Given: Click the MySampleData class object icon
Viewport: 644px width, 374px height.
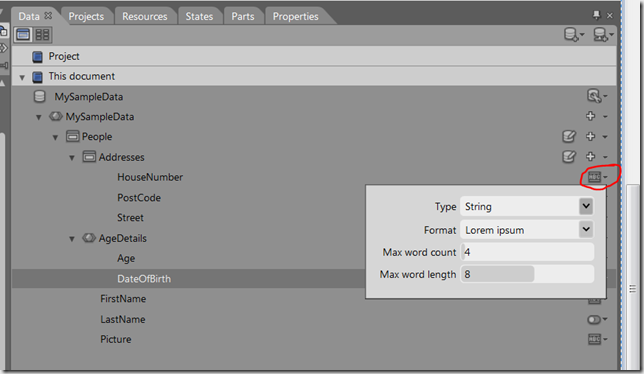Looking at the screenshot, I should pos(55,117).
